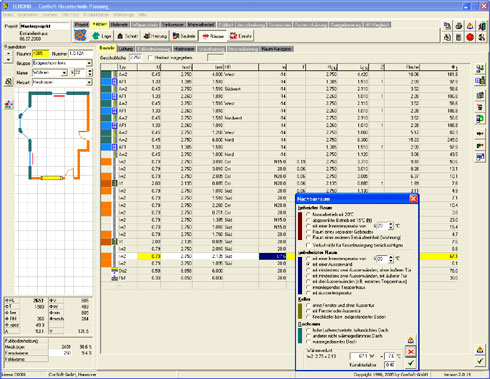Click the blue-orange sun logo icon beside Lage
Screen dimensions: 490x379
[80, 36]
